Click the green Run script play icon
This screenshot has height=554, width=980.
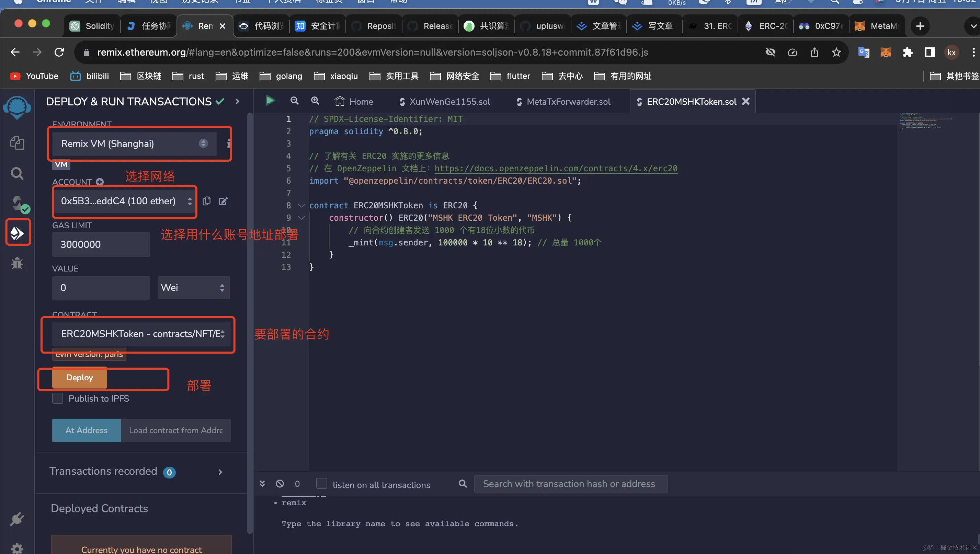[270, 101]
